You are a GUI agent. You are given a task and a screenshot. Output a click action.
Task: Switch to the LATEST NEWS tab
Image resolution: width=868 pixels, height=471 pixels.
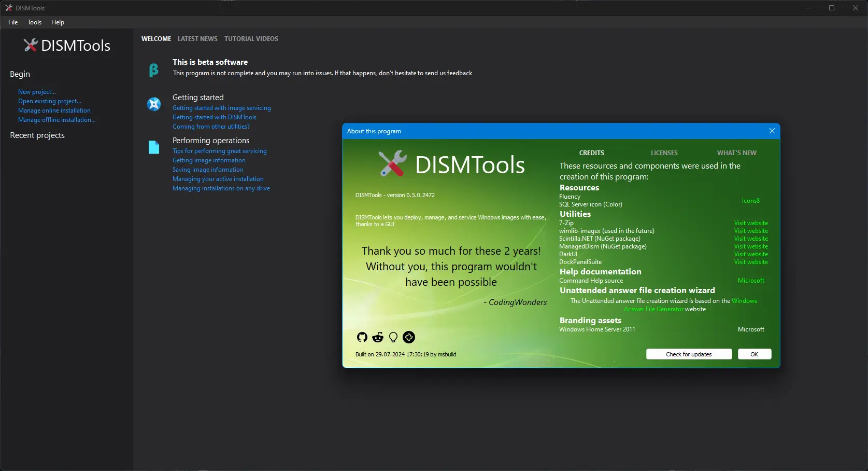(x=197, y=38)
